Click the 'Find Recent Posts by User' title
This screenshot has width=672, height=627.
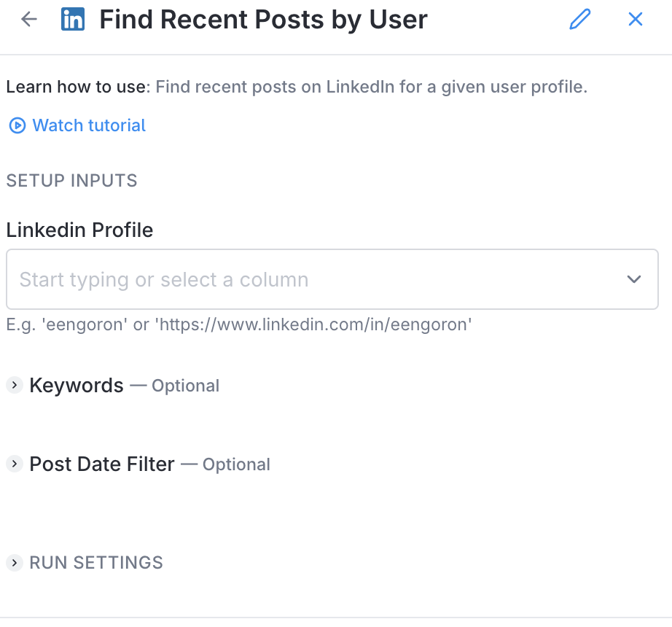[263, 20]
